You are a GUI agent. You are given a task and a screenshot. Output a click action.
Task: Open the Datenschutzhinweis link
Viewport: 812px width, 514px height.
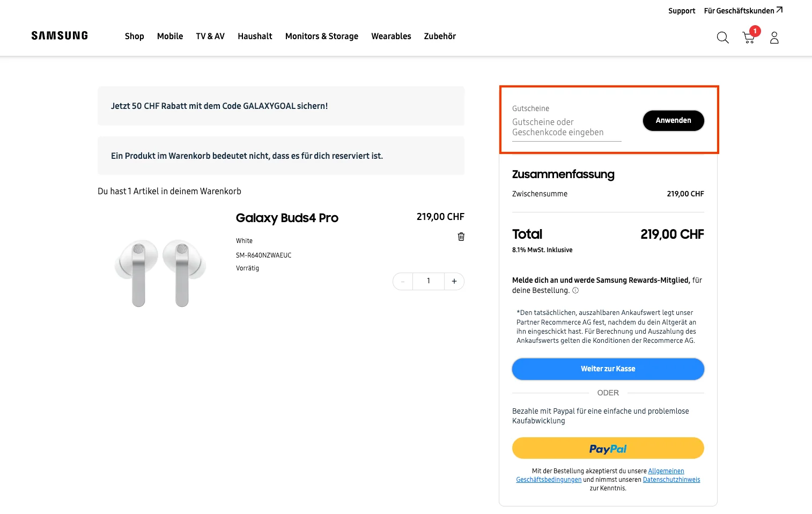[x=671, y=480]
